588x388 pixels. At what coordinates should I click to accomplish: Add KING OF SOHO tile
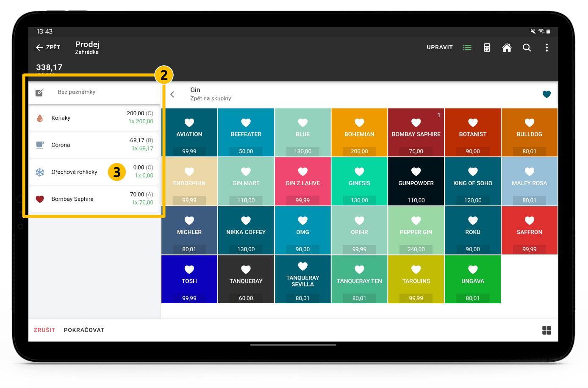point(473,181)
